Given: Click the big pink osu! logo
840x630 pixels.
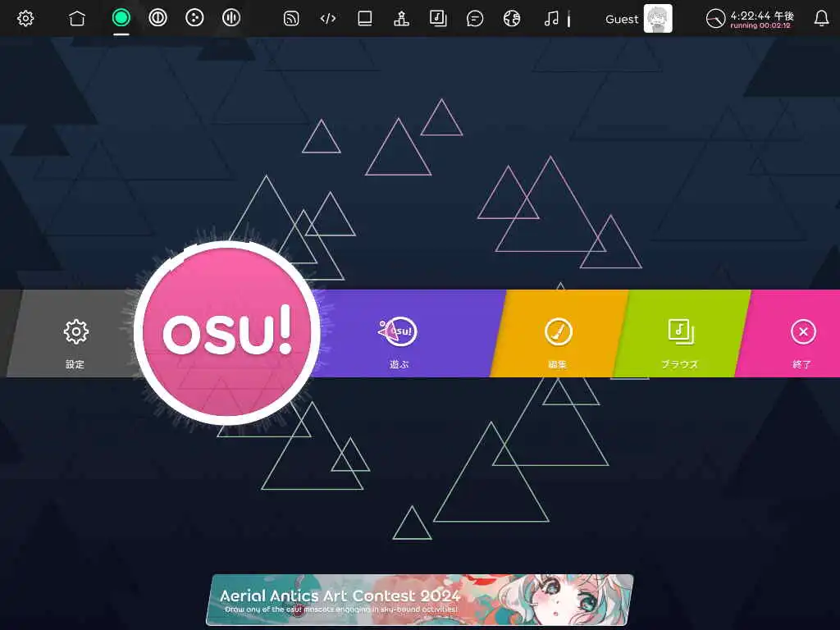Looking at the screenshot, I should coord(227,333).
